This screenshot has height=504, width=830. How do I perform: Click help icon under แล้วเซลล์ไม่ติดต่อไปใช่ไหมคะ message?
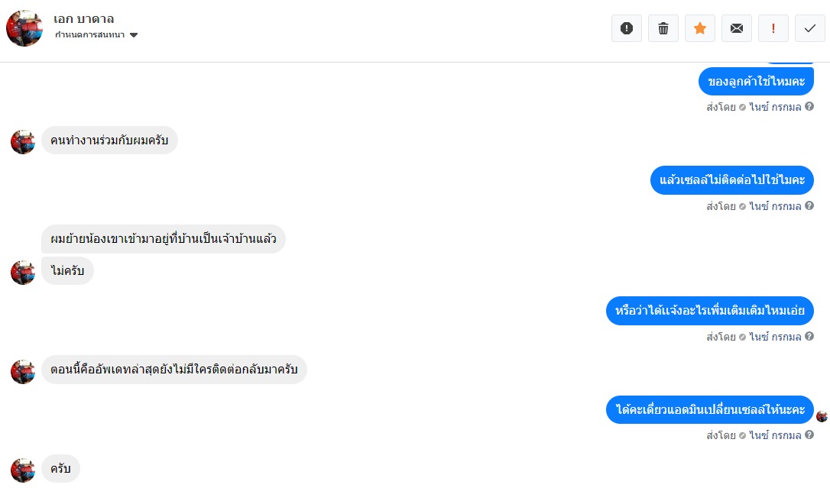click(x=809, y=205)
